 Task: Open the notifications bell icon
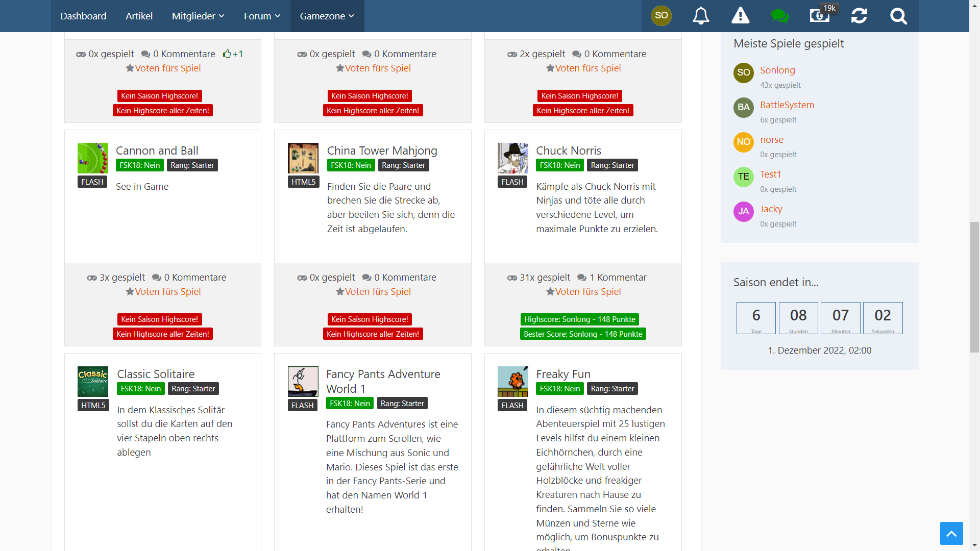(701, 16)
